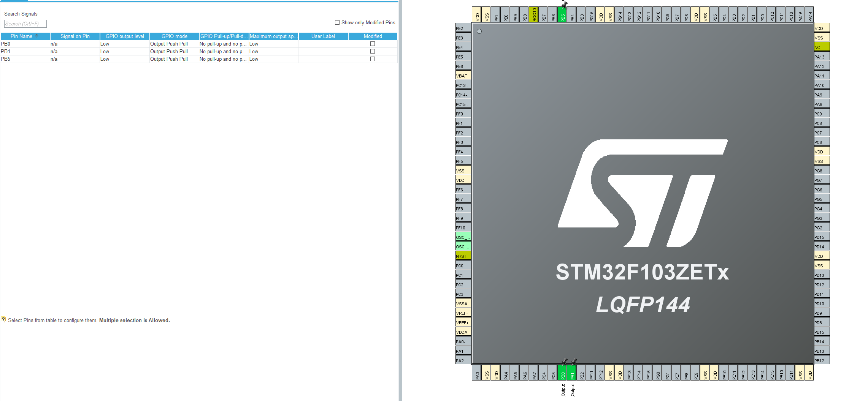
Task: Click the Signal on Pin column header
Action: [75, 36]
